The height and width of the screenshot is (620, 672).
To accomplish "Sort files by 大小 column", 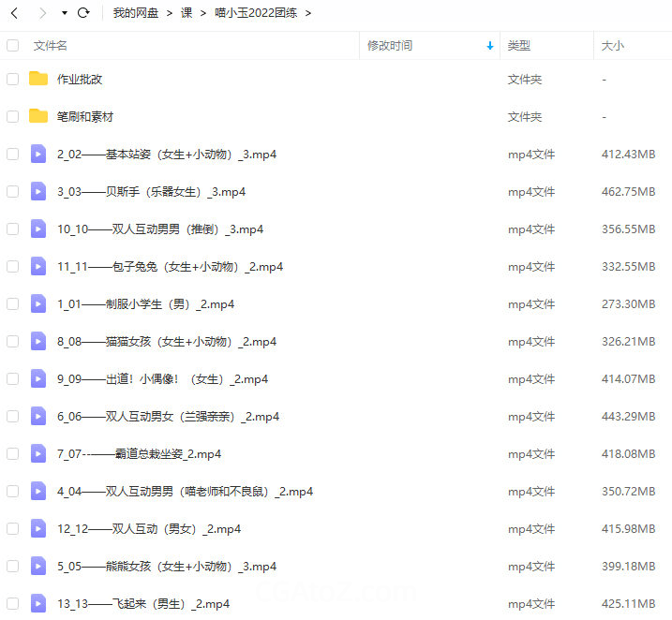I will pyautogui.click(x=612, y=45).
